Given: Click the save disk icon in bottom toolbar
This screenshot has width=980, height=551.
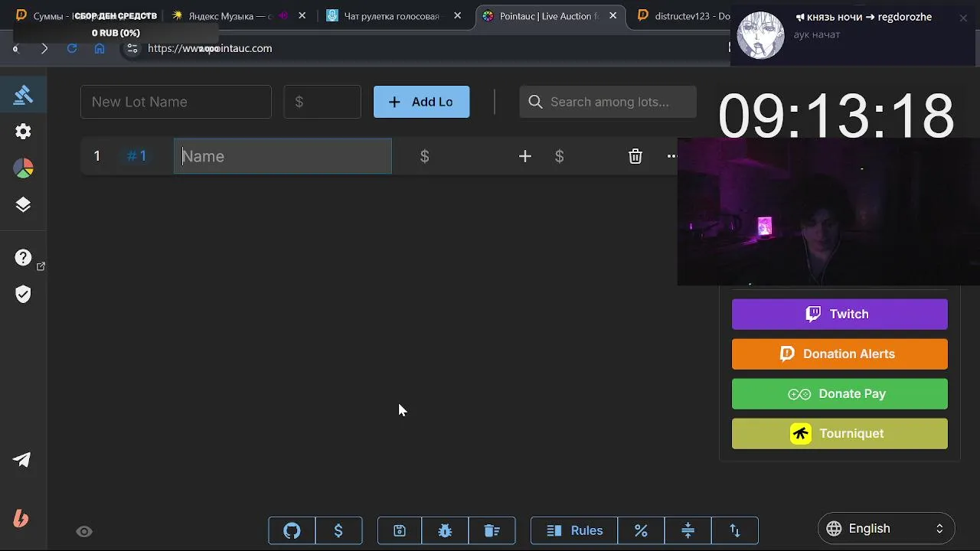Looking at the screenshot, I should 400,530.
